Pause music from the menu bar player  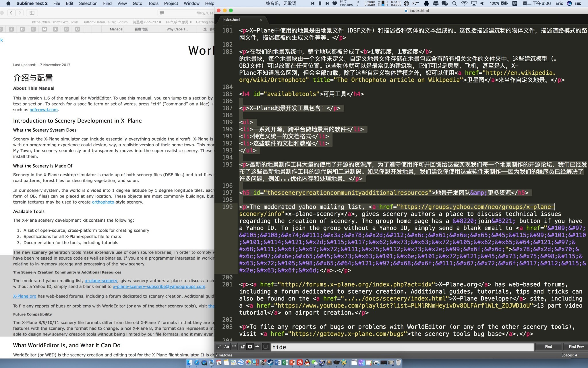(x=320, y=3)
